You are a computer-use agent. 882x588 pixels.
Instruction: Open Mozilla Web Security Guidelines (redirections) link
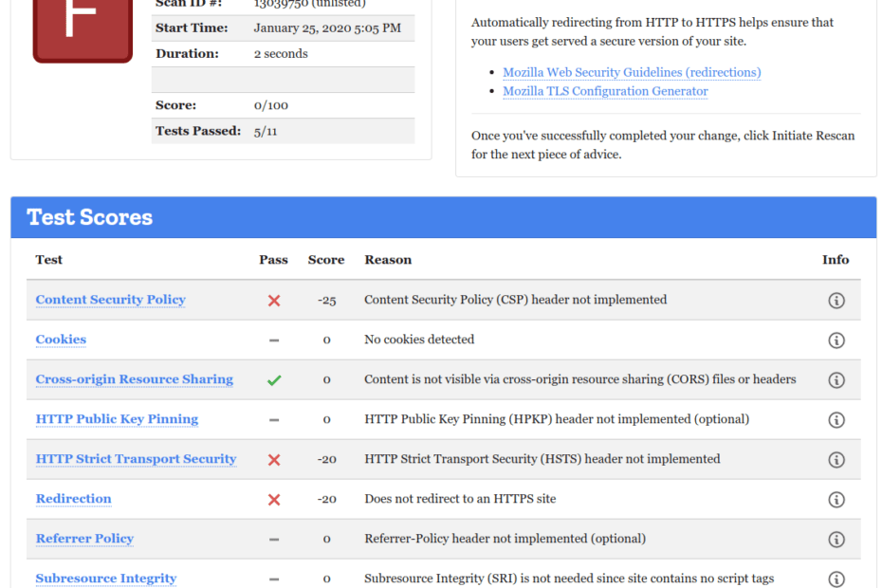[632, 72]
